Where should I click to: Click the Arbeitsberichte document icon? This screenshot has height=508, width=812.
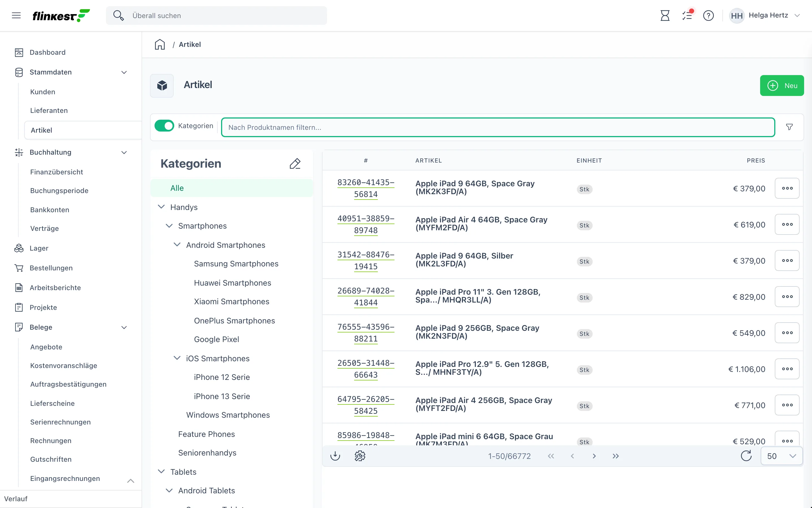tap(19, 288)
